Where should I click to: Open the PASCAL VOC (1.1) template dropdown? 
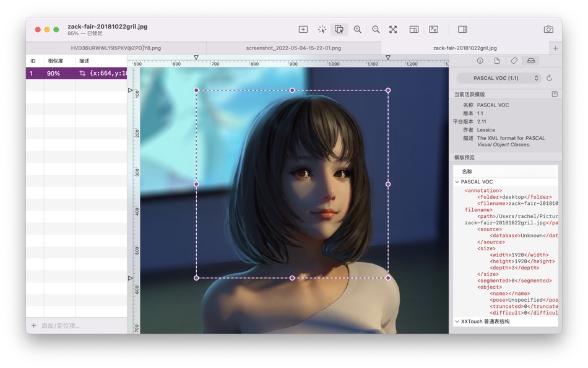[x=499, y=78]
